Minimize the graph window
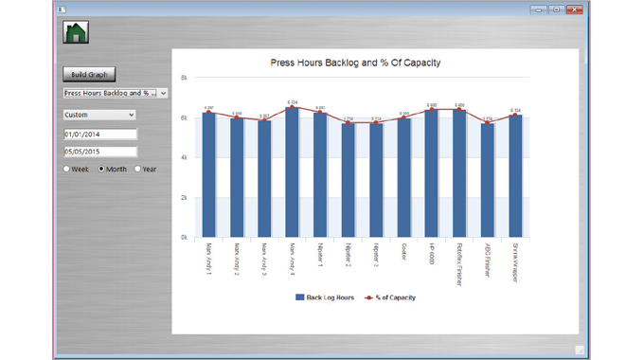Viewport: 644px width, 360px height. [539, 9]
